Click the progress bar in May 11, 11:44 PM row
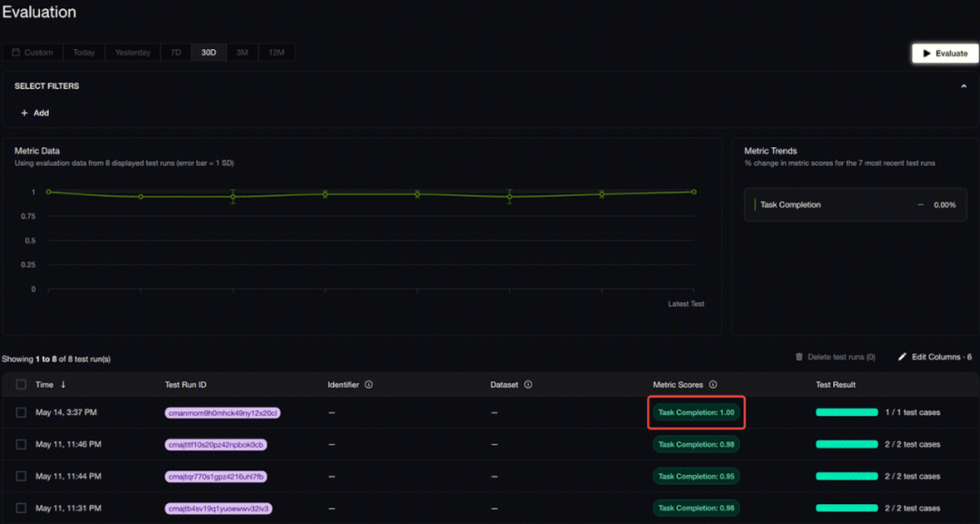 pyautogui.click(x=847, y=477)
